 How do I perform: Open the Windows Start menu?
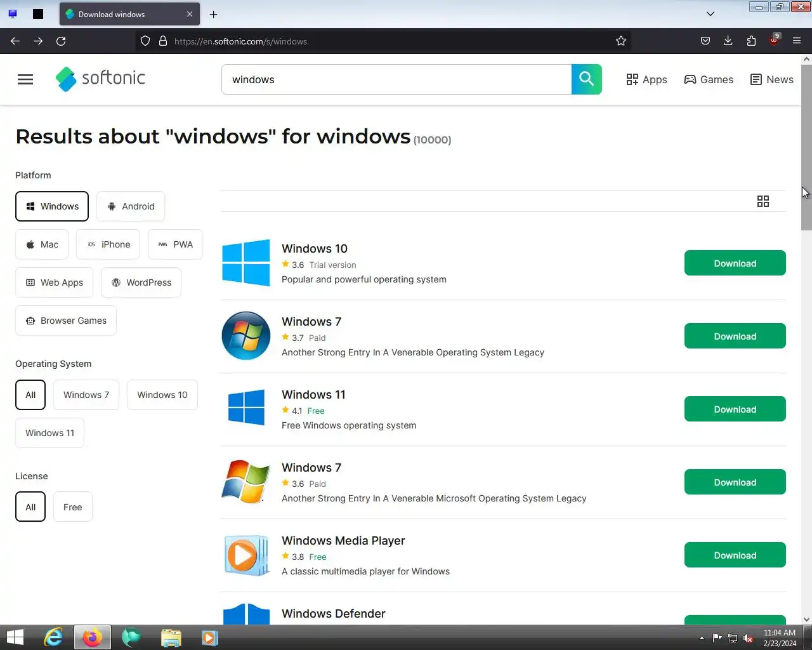15,637
